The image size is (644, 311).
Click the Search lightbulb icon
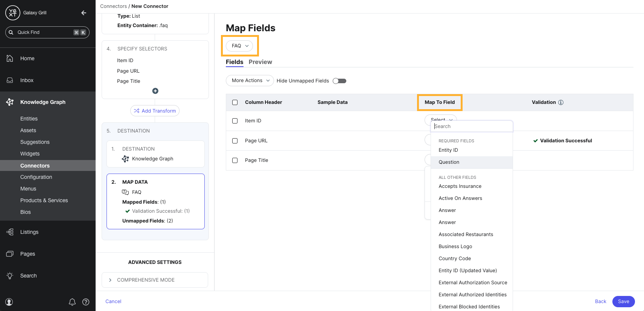10,276
